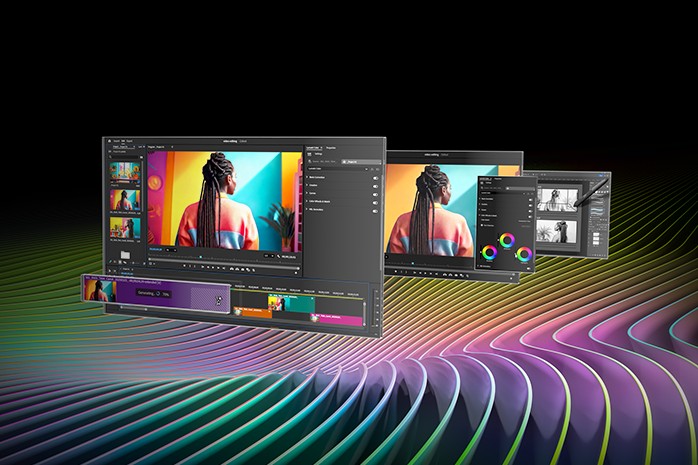Select the second clip thumbnail in project panel

(x=125, y=200)
